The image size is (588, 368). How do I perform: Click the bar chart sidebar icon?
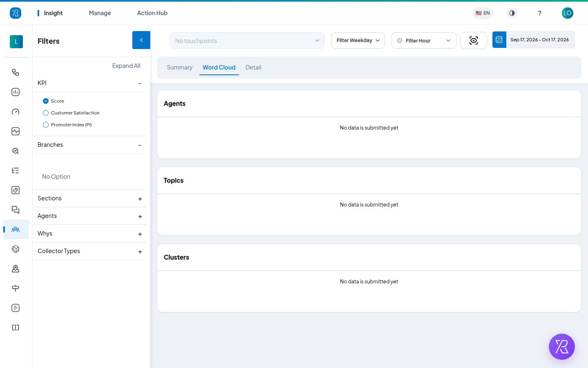click(x=16, y=92)
